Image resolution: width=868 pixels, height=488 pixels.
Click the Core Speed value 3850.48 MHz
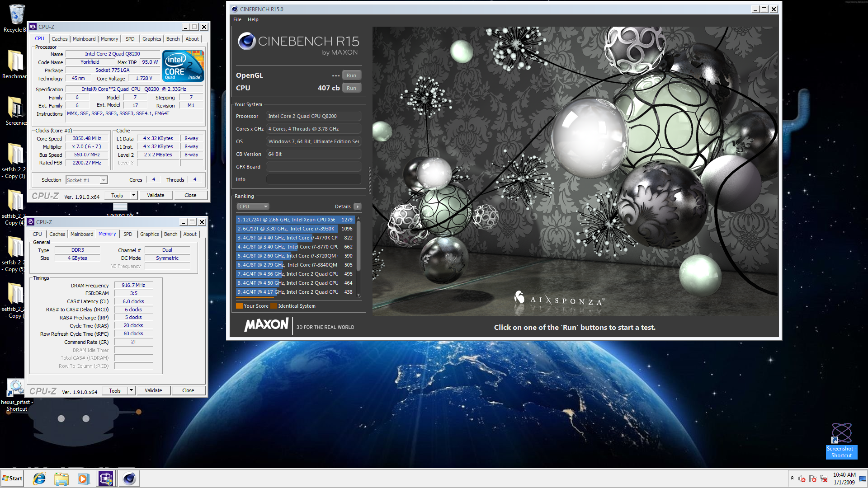point(87,139)
